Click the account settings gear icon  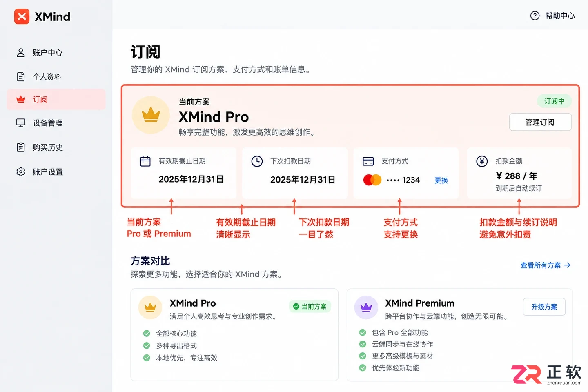tap(21, 172)
